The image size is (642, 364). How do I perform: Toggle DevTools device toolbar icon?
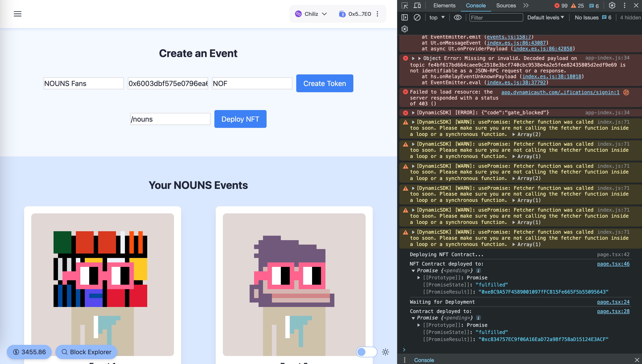click(417, 6)
